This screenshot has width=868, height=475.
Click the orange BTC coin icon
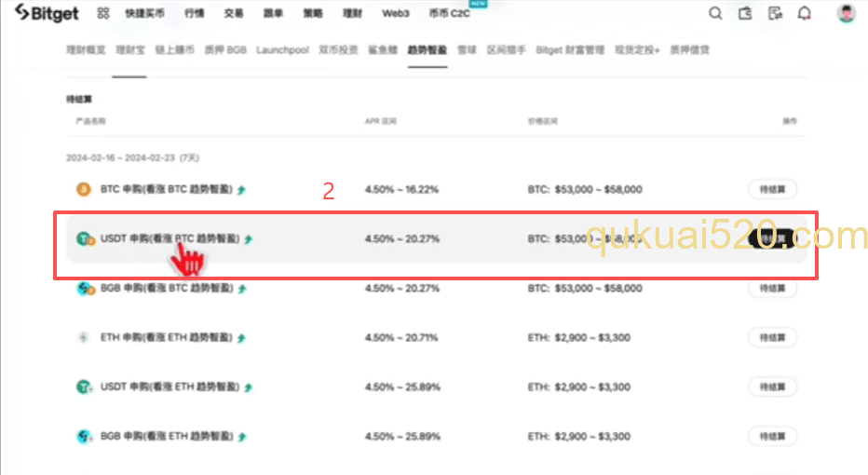[84, 189]
